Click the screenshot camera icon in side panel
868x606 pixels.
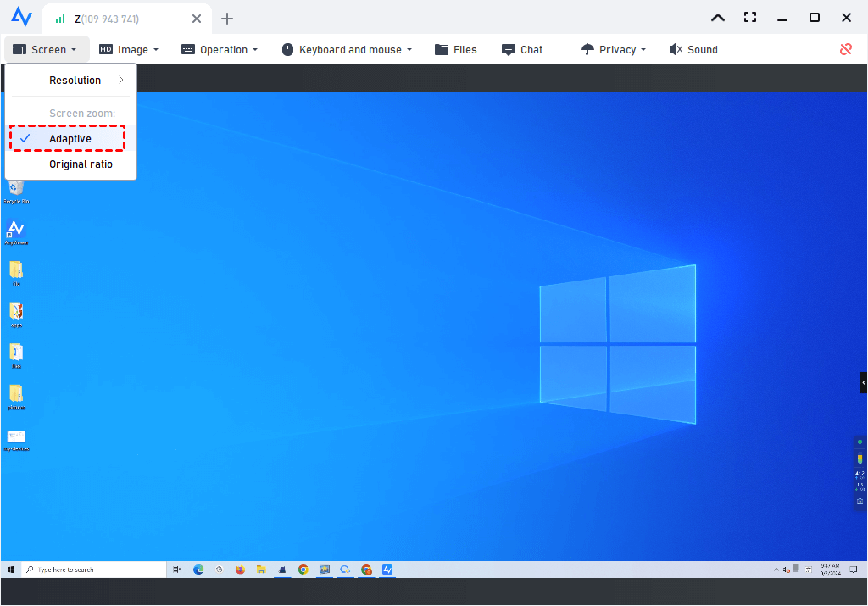point(860,501)
